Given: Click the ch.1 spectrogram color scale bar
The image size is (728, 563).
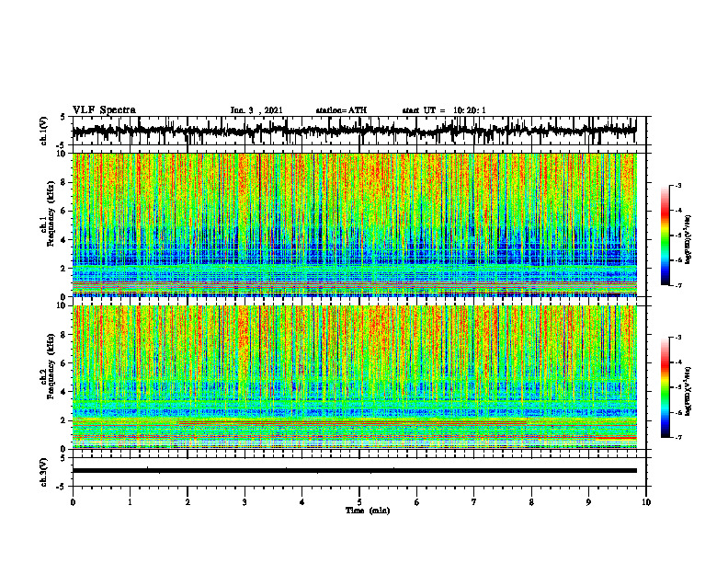Looking at the screenshot, I should pyautogui.click(x=665, y=236).
